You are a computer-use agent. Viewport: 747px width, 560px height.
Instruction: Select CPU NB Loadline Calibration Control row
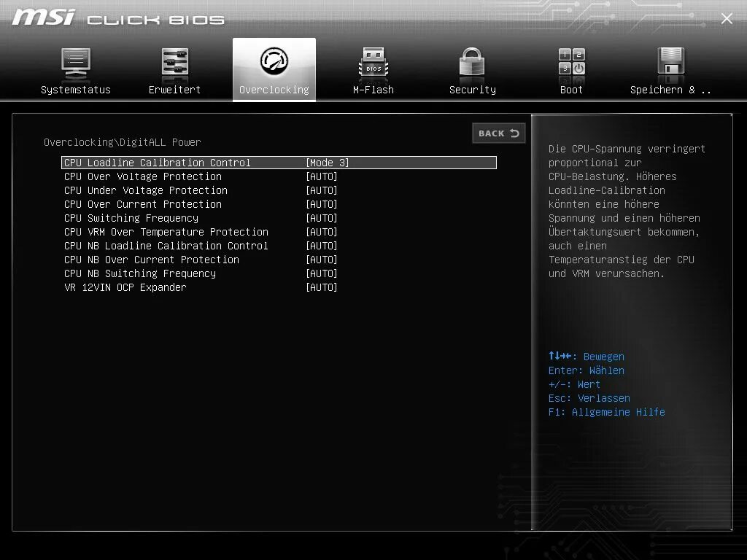[x=279, y=245]
